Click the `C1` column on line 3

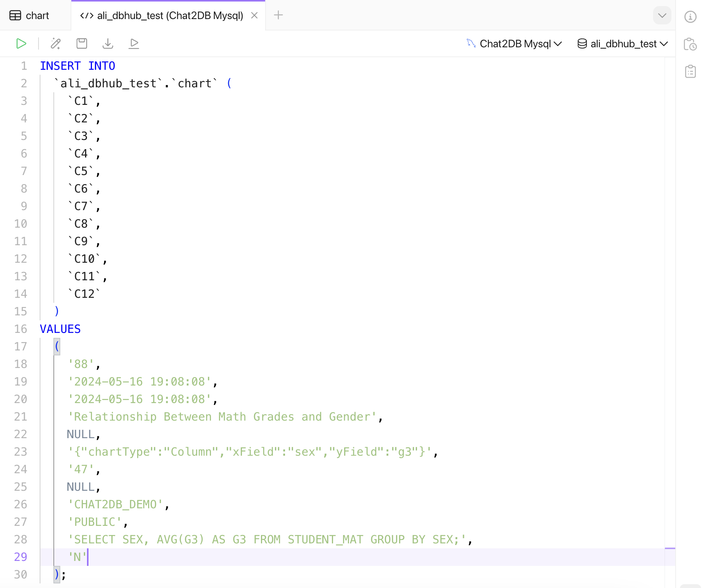tap(81, 101)
